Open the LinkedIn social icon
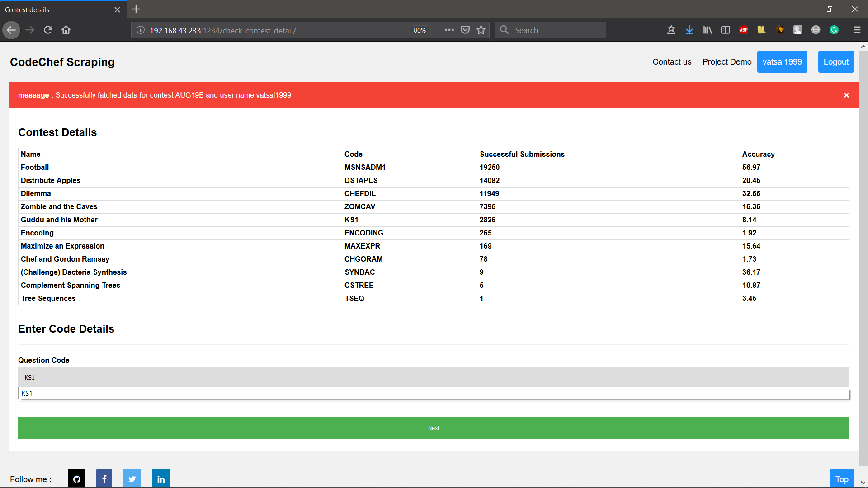Screen dimensions: 868x488 tap(161, 479)
